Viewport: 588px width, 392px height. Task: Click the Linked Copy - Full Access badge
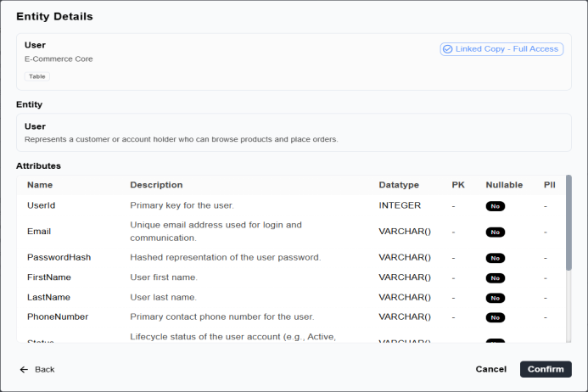[x=501, y=49]
